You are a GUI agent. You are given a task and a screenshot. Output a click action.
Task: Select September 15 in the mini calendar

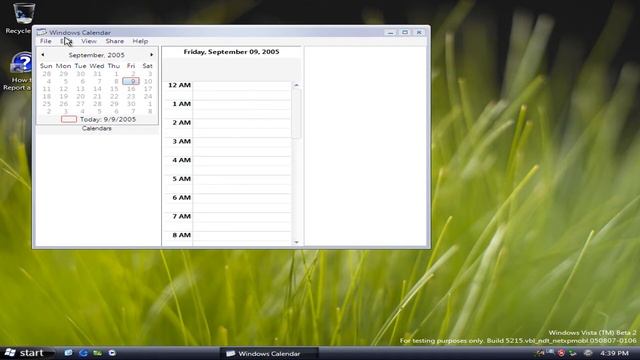pos(114,89)
